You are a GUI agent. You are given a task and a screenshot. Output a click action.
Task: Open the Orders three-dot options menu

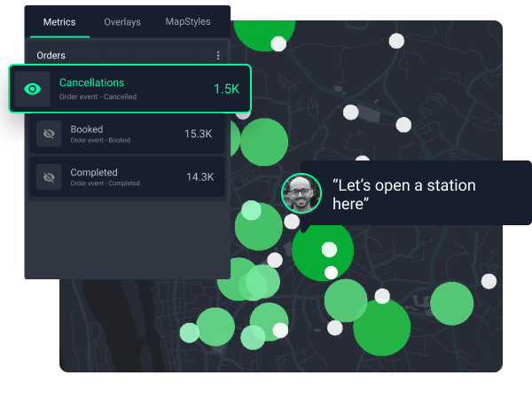(x=218, y=56)
